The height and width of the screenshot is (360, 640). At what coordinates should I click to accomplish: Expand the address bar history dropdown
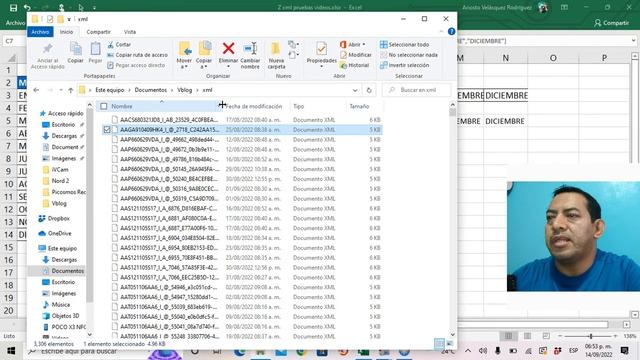(x=355, y=90)
